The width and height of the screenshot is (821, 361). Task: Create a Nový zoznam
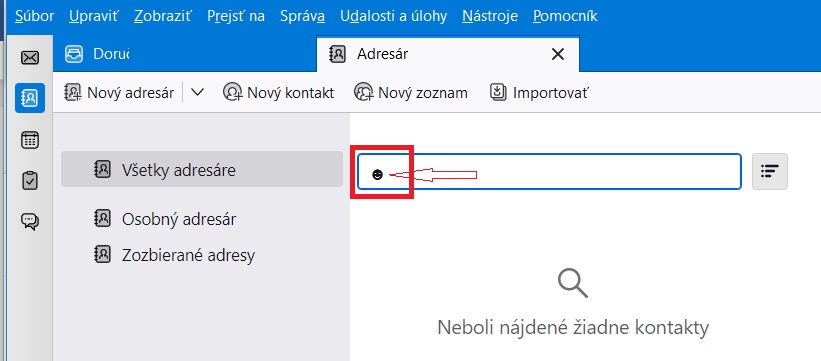(410, 93)
